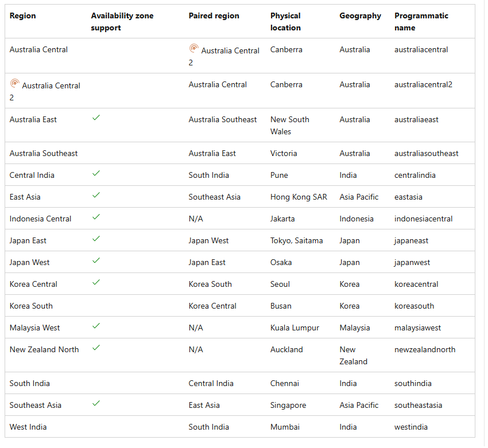Click the green checkmark in Central India row
The width and height of the screenshot is (488, 448).
pyautogui.click(x=96, y=173)
